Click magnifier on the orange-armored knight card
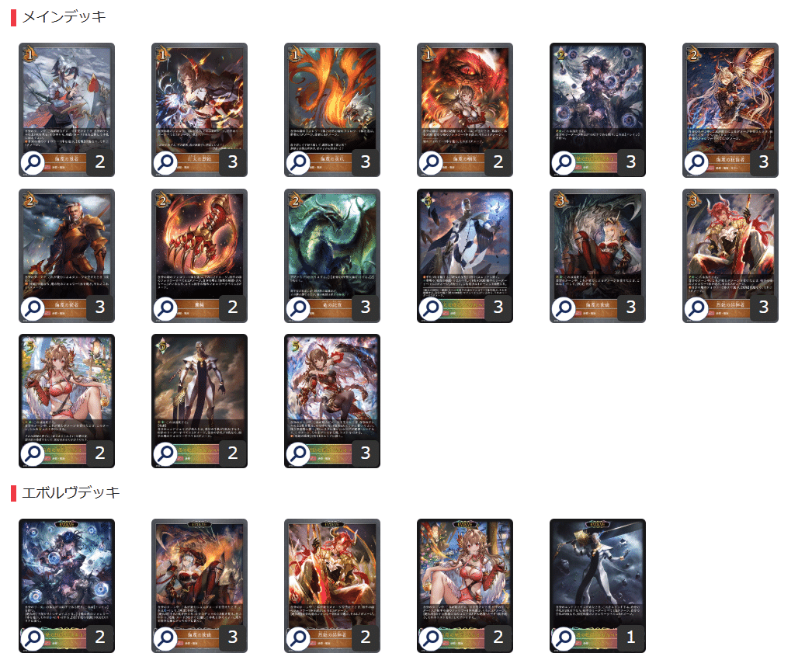 tap(33, 308)
